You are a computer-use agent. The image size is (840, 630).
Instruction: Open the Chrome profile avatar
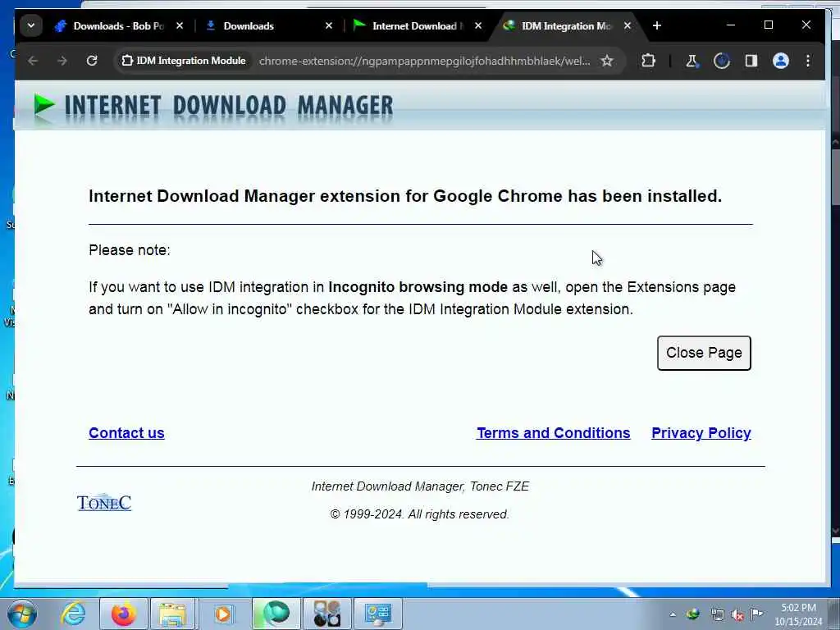click(781, 61)
